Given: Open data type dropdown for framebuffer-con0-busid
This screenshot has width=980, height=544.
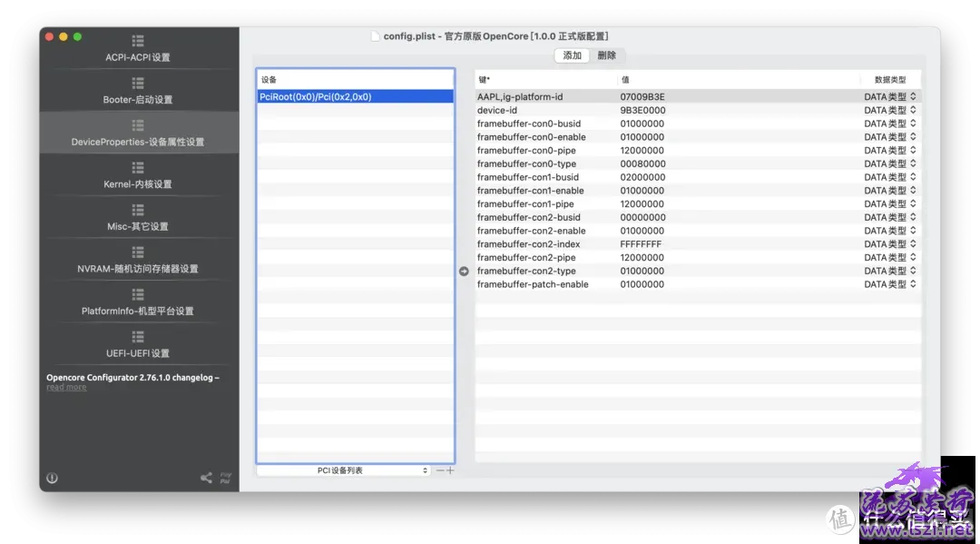Looking at the screenshot, I should click(890, 124).
